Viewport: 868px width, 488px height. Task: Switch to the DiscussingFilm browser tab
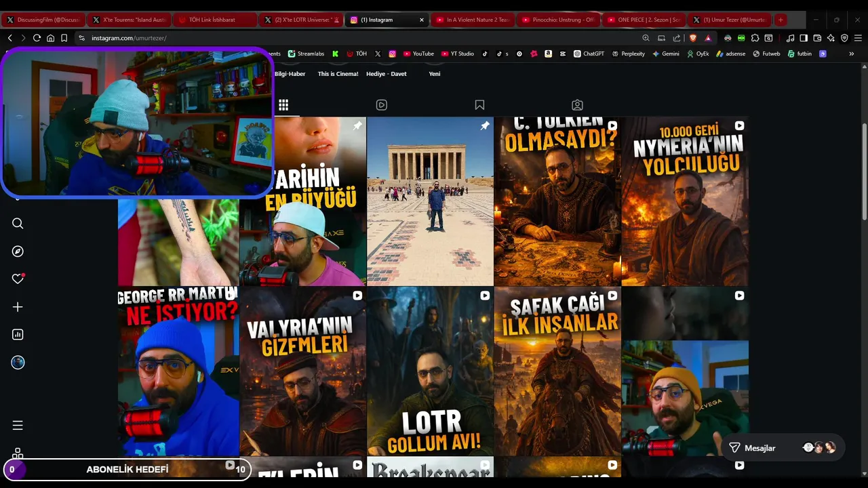[43, 20]
